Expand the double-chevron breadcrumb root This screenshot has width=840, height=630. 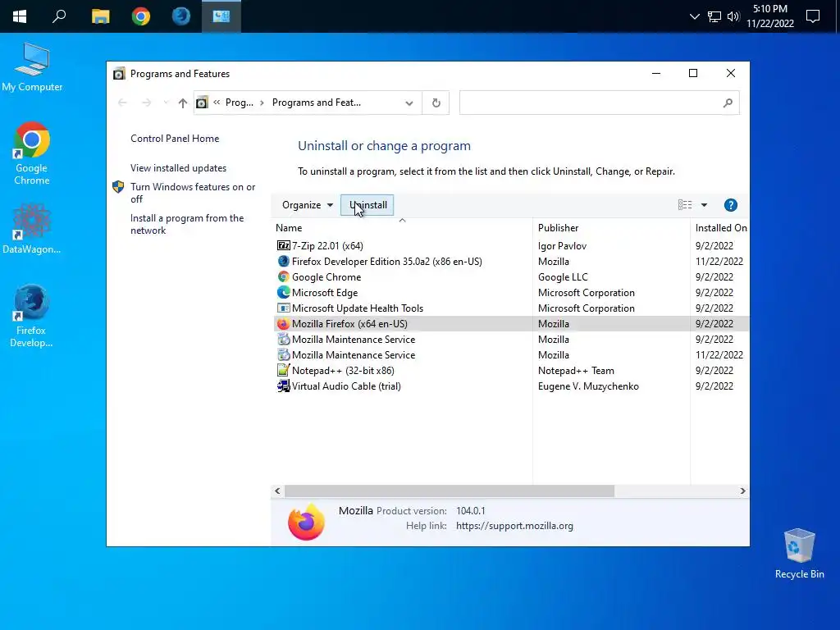pyautogui.click(x=217, y=103)
